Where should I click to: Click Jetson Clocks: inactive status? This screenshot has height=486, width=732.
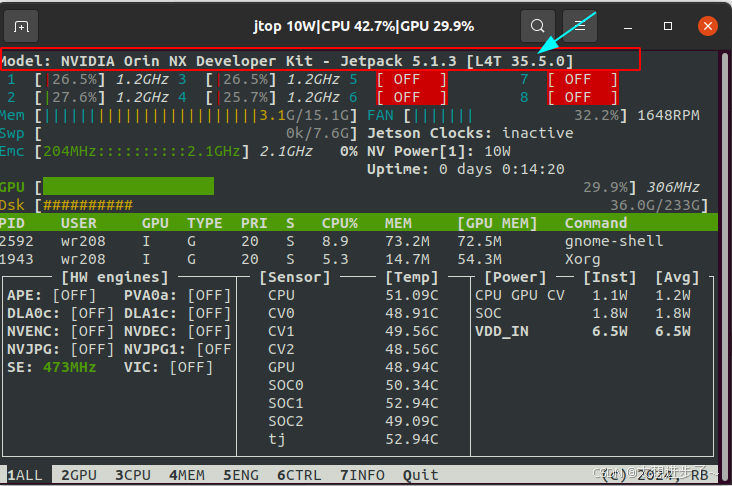(470, 133)
